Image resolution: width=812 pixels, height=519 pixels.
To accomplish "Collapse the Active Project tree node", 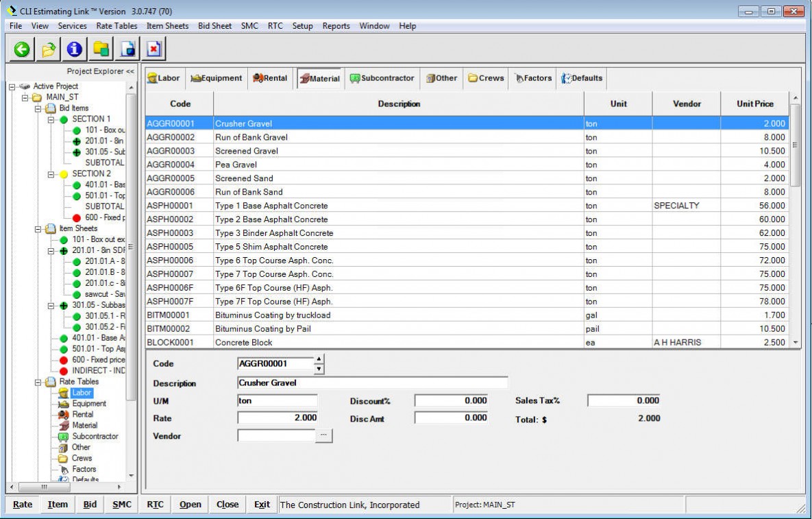I will 12,86.
